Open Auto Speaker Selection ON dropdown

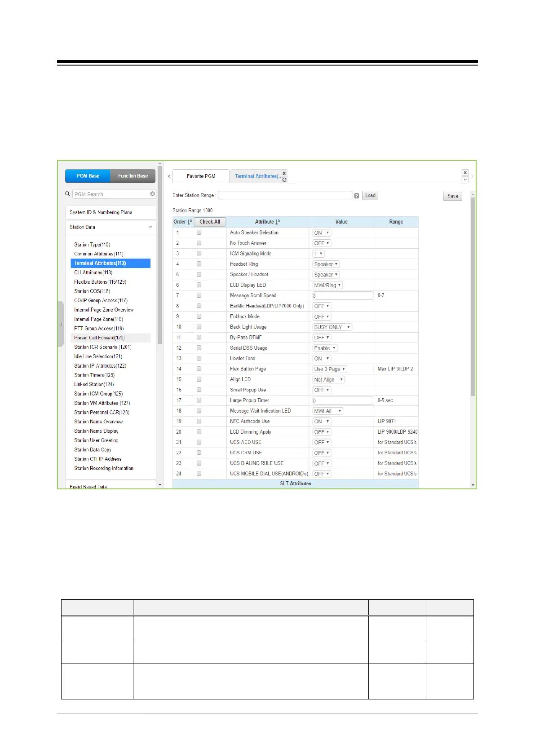[x=322, y=233]
